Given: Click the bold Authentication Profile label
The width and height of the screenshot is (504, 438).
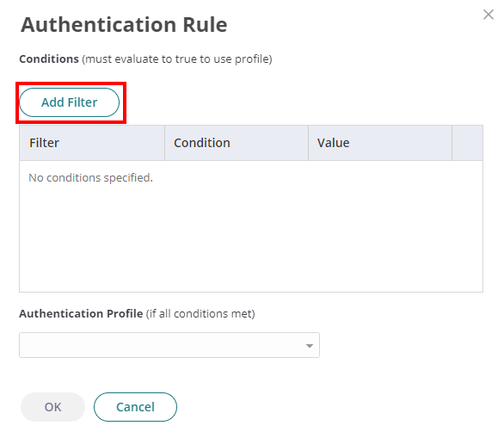Looking at the screenshot, I should 81,313.
